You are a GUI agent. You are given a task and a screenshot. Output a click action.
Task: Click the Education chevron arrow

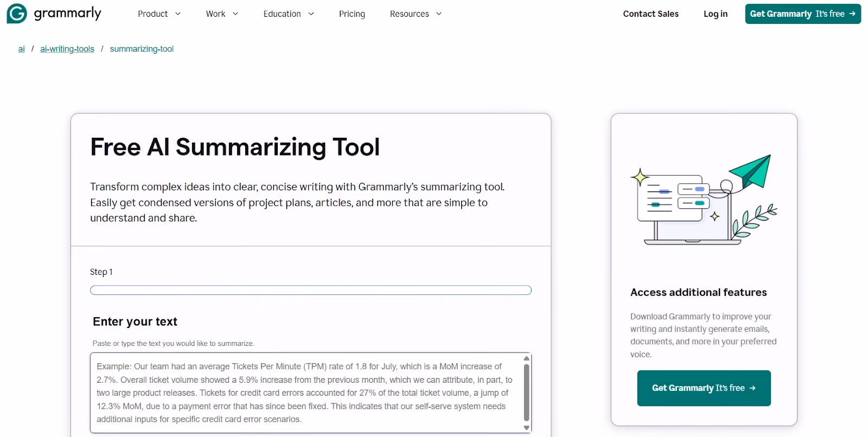[x=311, y=14]
